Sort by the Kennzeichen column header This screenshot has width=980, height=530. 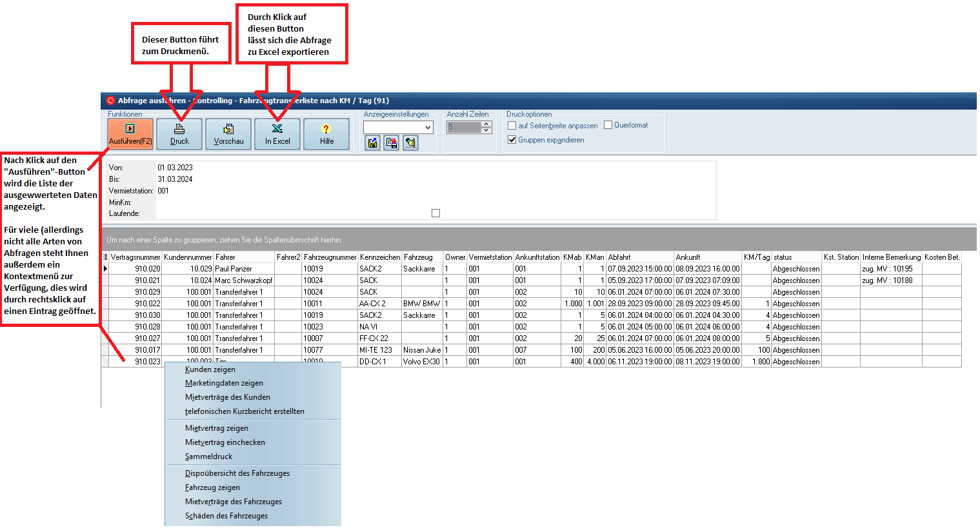tap(379, 257)
